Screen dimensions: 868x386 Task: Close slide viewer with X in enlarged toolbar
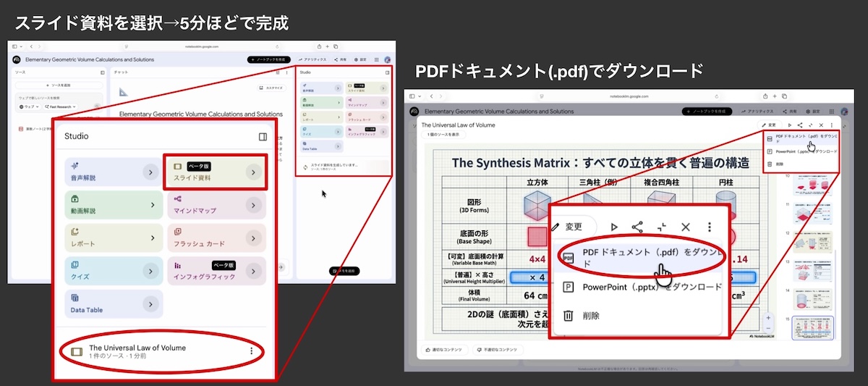(x=686, y=227)
